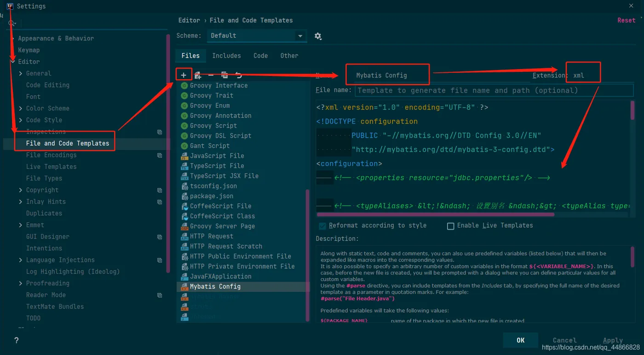Switch to the Includes tab
Viewport: 644px width, 355px height.
point(226,56)
